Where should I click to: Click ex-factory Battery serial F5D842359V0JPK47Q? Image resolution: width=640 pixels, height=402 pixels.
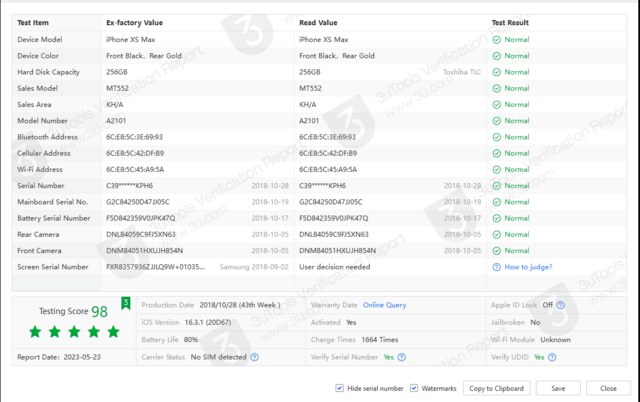coord(140,218)
